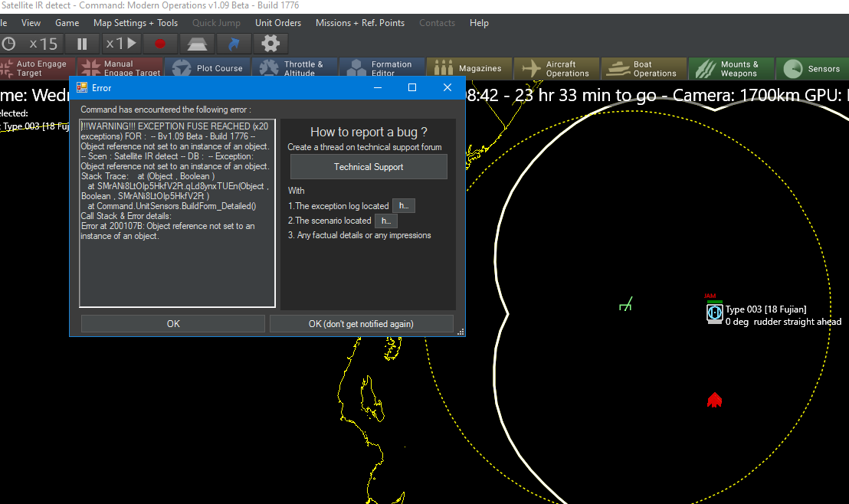
Task: Open Aircraft Operations
Action: 556,69
